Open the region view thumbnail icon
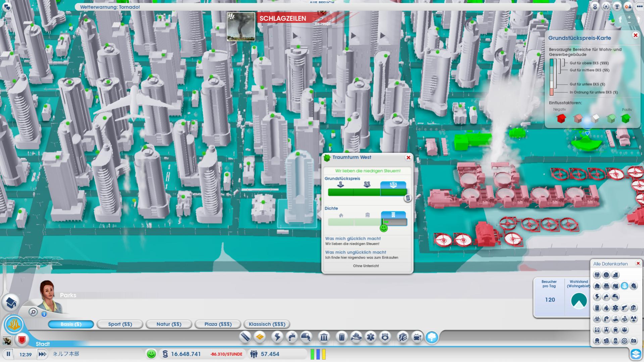 pyautogui.click(x=7, y=341)
